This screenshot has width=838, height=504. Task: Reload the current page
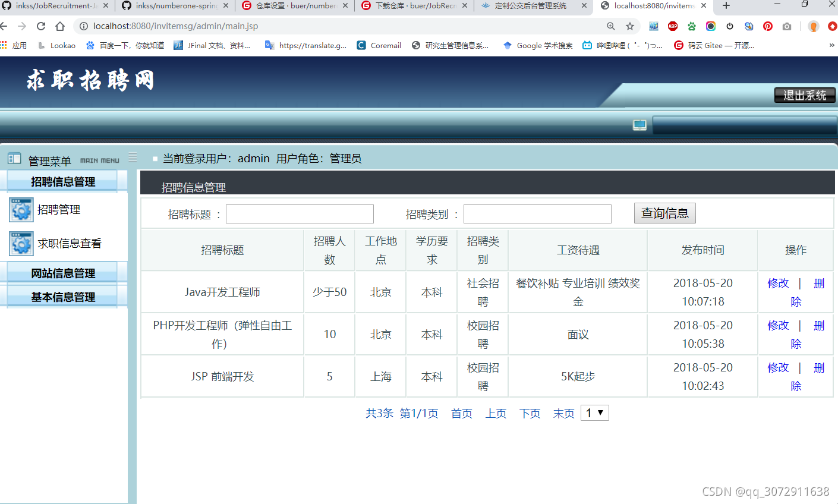pos(41,26)
